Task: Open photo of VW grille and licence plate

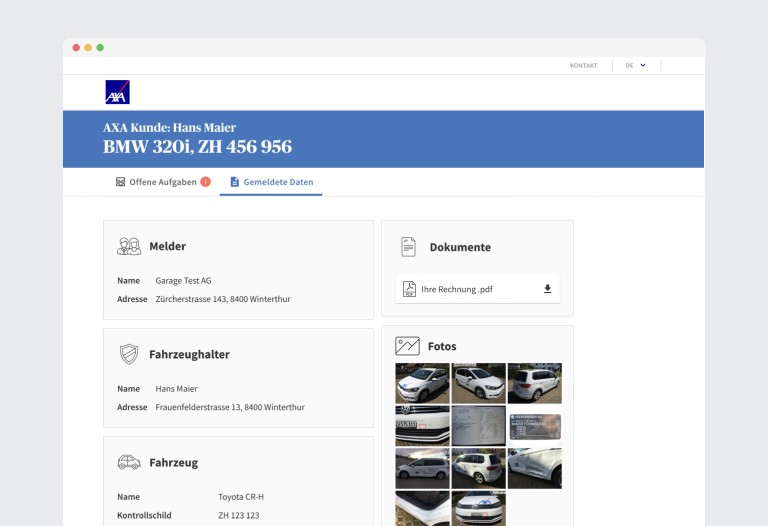Action: 422,426
